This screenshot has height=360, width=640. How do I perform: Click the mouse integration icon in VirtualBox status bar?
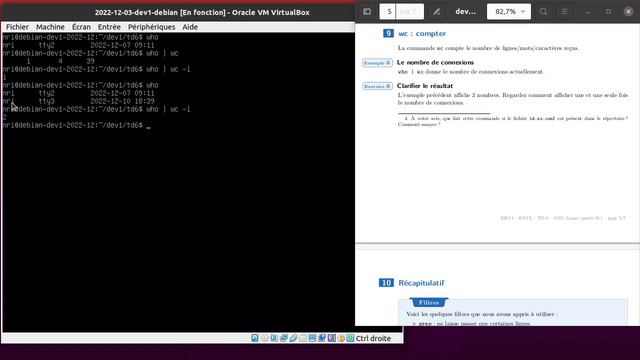[x=341, y=338]
